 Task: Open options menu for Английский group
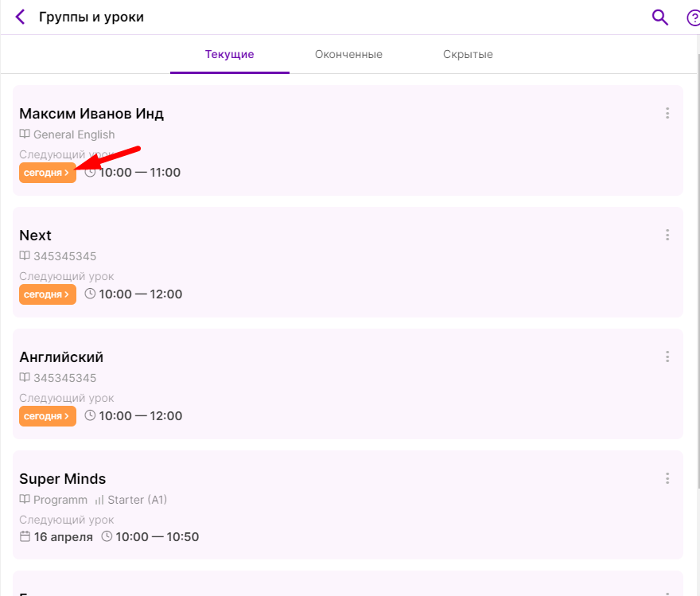tap(667, 356)
